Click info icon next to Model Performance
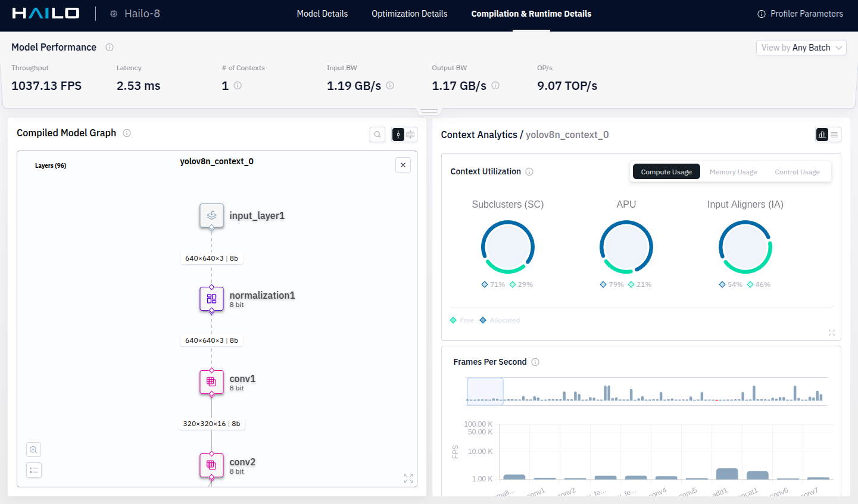 110,48
